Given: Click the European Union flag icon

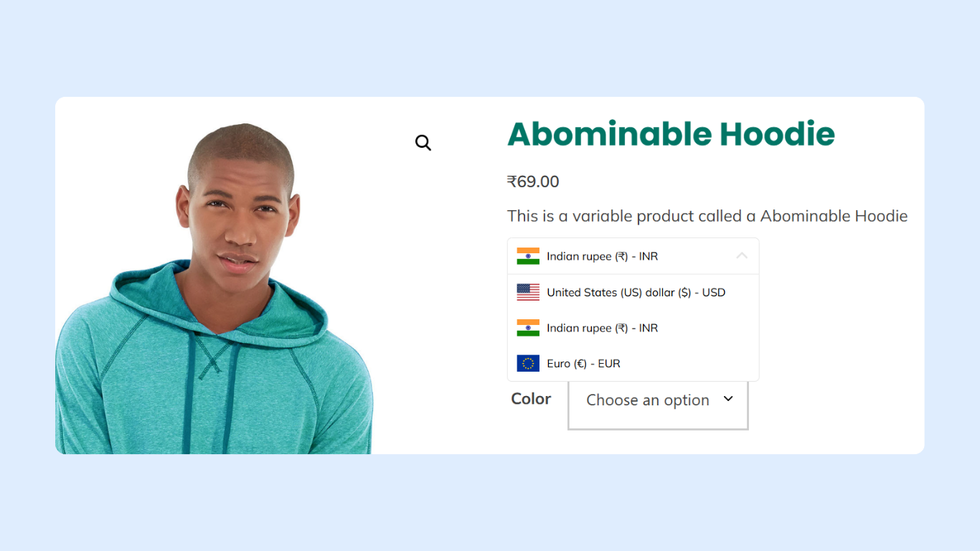Looking at the screenshot, I should click(x=528, y=364).
